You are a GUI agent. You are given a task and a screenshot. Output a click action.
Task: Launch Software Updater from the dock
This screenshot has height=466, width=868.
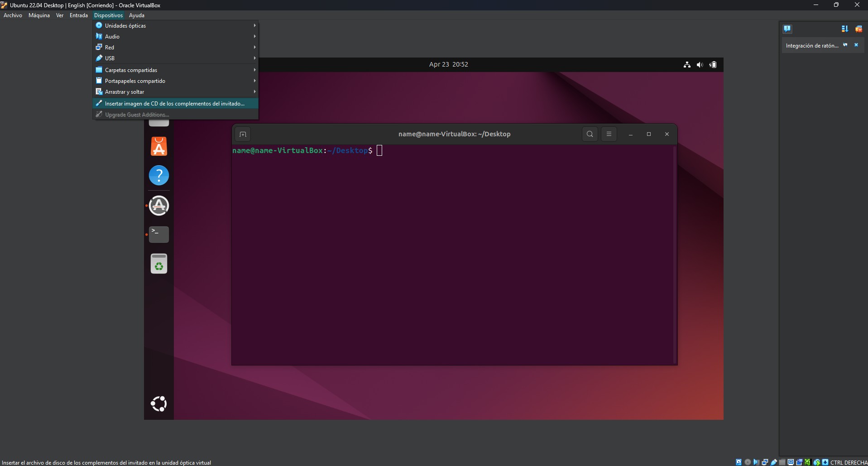pyautogui.click(x=159, y=206)
